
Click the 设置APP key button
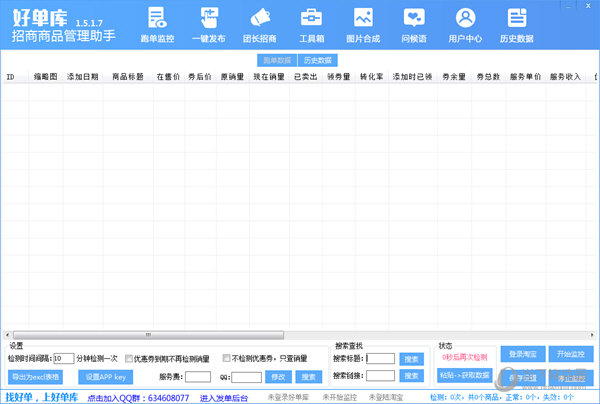[106, 377]
